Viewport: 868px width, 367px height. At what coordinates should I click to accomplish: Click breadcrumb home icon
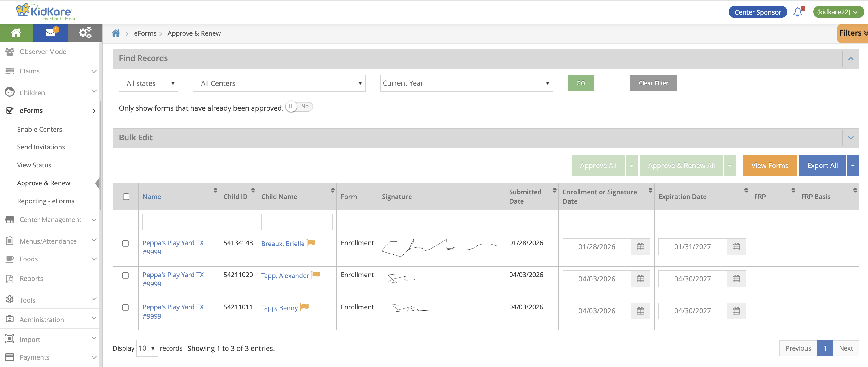point(115,33)
